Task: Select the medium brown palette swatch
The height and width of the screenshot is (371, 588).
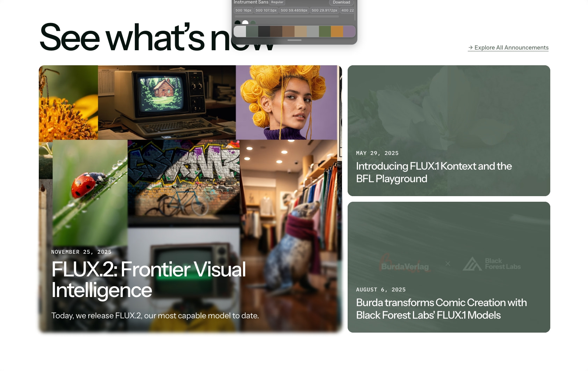Action: 289,31
